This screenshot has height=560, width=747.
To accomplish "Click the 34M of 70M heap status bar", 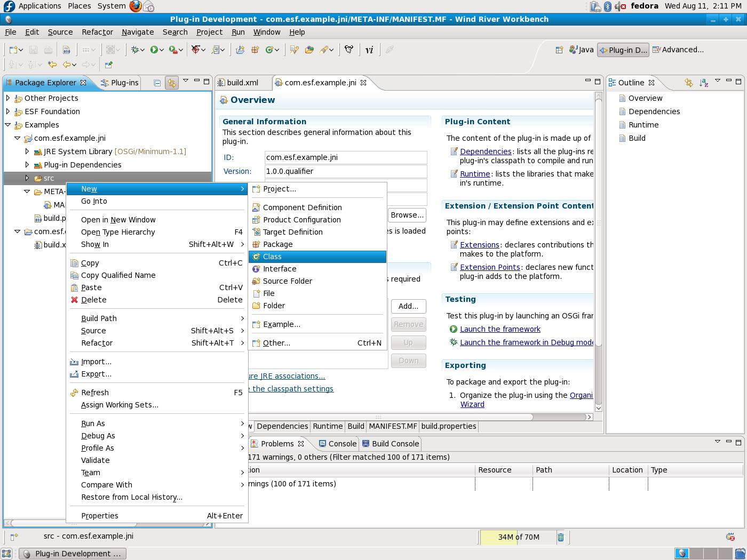I will [x=518, y=537].
